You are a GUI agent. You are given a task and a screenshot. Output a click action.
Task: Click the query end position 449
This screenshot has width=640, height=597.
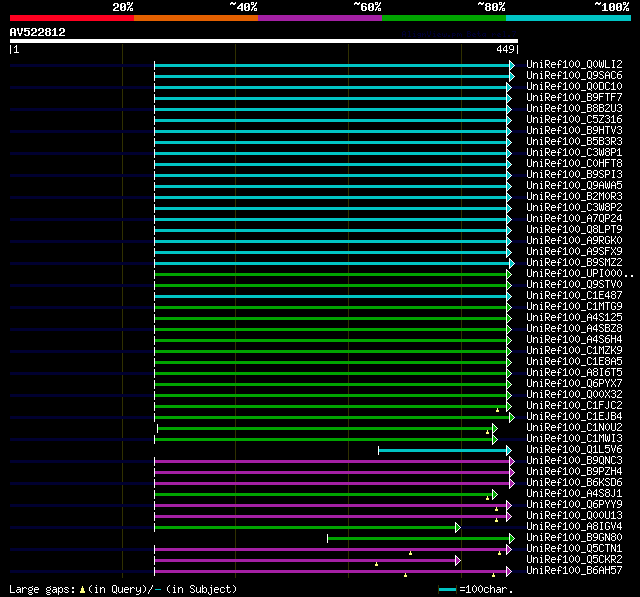tap(505, 49)
